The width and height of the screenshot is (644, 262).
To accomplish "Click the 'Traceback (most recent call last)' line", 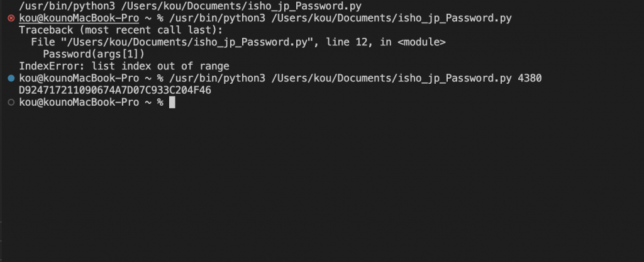I will click(x=121, y=30).
